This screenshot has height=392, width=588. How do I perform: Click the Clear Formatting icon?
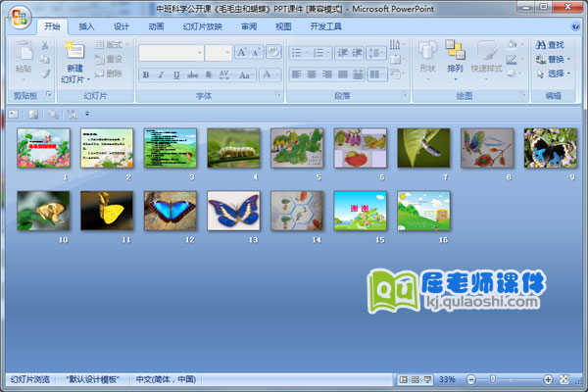coord(273,52)
